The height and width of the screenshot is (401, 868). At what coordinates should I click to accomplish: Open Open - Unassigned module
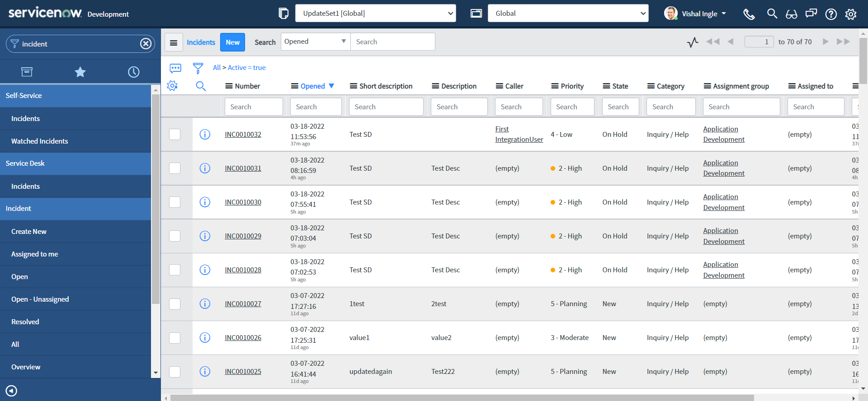point(75,299)
